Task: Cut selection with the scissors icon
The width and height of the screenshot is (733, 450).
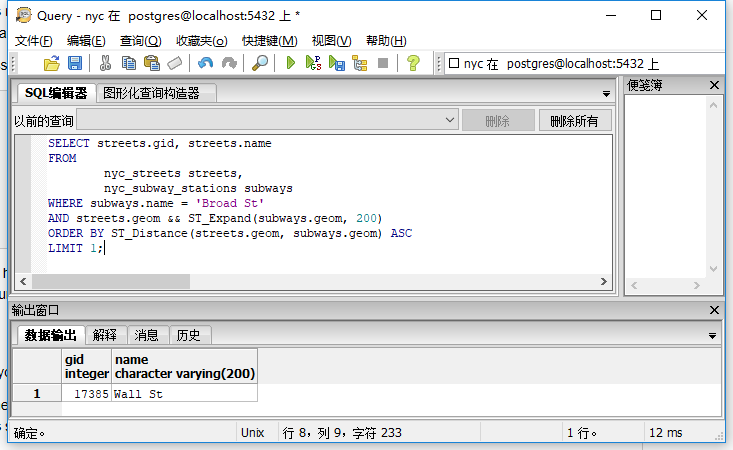Action: 105,63
